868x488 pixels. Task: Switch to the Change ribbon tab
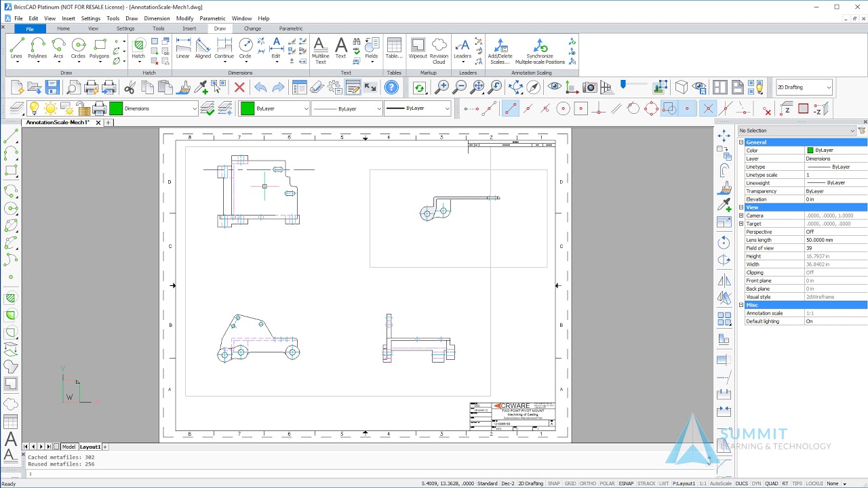click(x=252, y=28)
